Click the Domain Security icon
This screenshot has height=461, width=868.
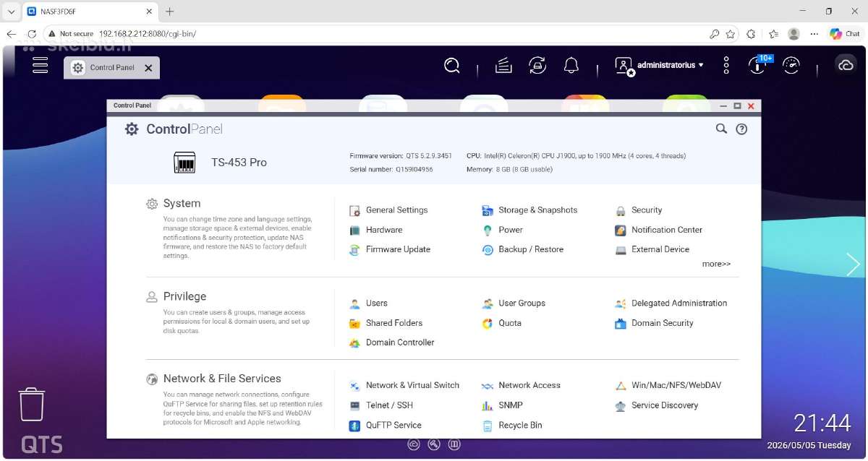621,324
